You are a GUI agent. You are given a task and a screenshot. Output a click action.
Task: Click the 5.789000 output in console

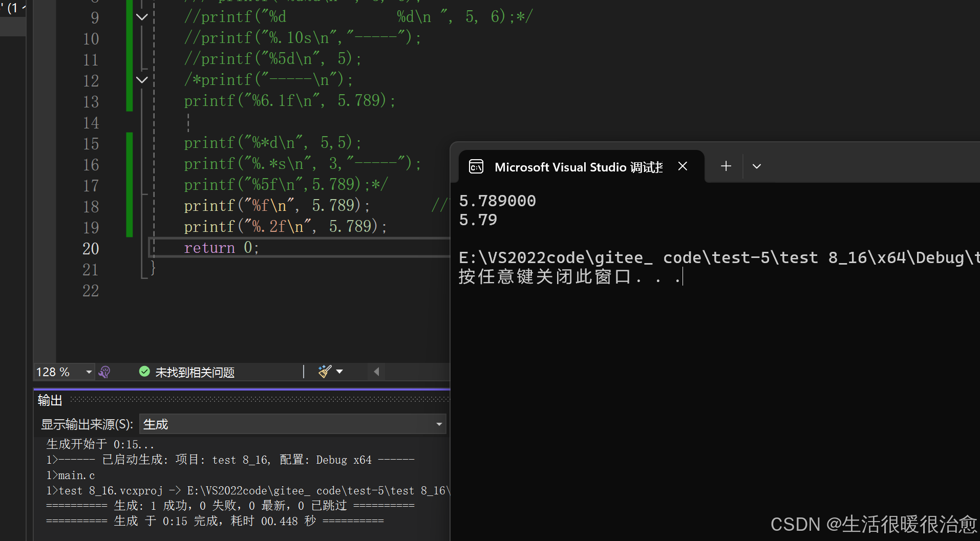498,201
